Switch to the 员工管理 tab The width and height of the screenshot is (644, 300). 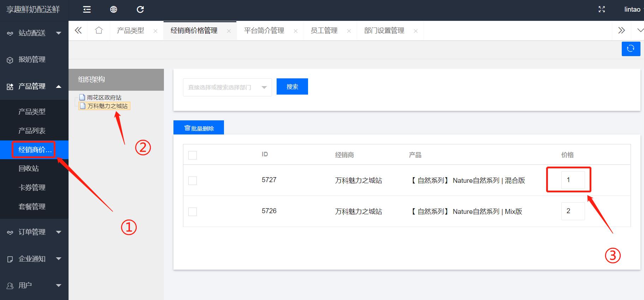coord(324,31)
